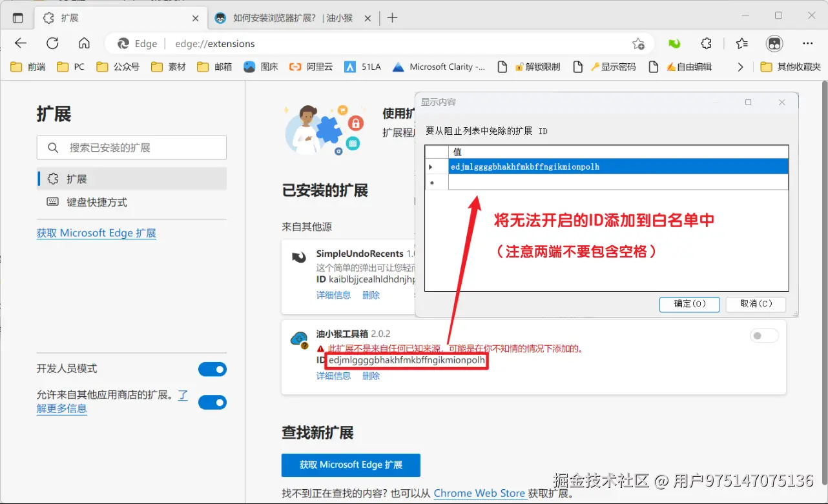828x504 pixels.
Task: Click the empty new row in dialog table
Action: [x=606, y=183]
